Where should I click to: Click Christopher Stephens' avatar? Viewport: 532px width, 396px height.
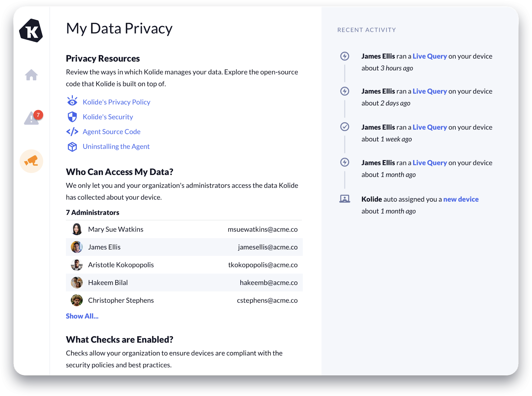click(77, 300)
